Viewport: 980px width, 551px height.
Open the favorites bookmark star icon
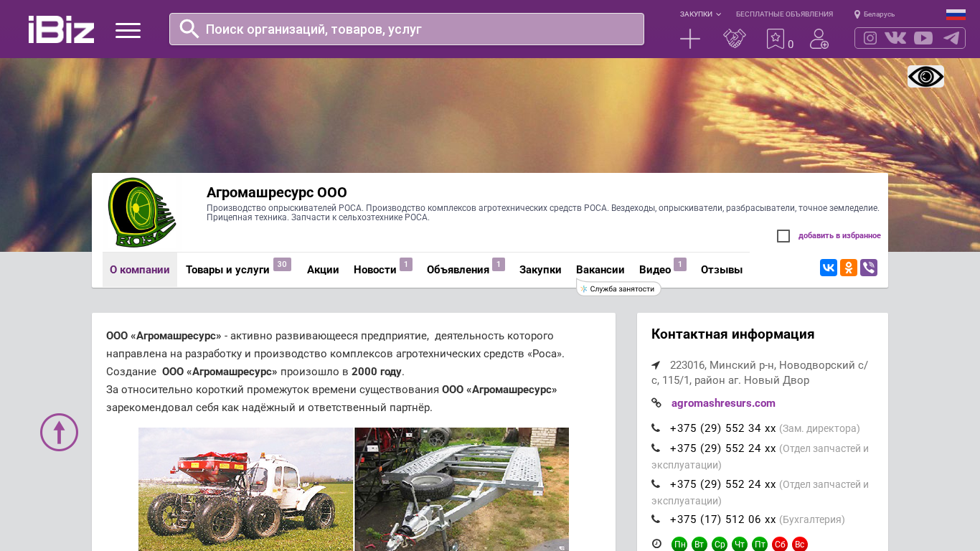(776, 39)
